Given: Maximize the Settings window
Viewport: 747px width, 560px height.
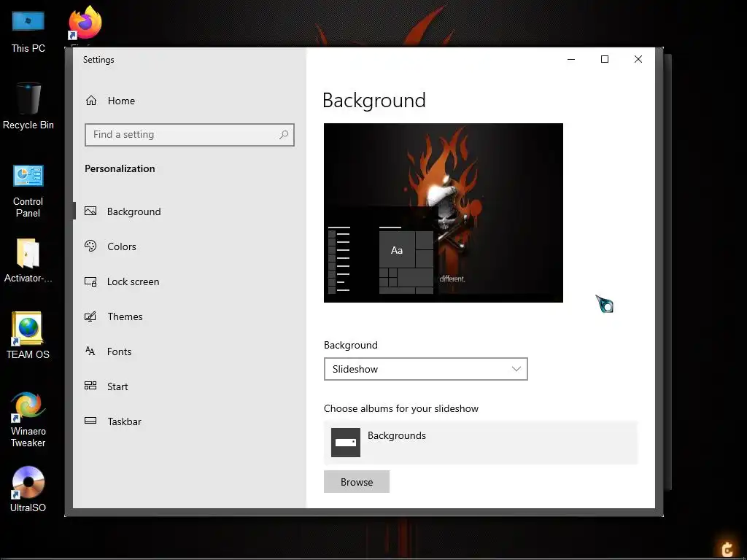Looking at the screenshot, I should [x=605, y=59].
